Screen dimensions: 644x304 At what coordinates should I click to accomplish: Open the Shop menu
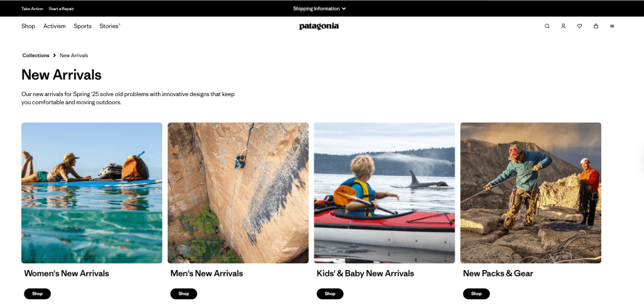[x=28, y=26]
